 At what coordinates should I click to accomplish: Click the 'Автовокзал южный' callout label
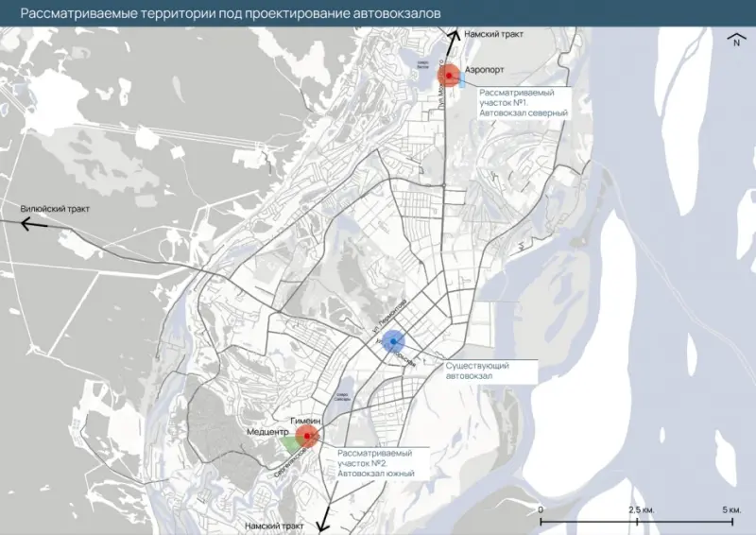click(x=382, y=463)
